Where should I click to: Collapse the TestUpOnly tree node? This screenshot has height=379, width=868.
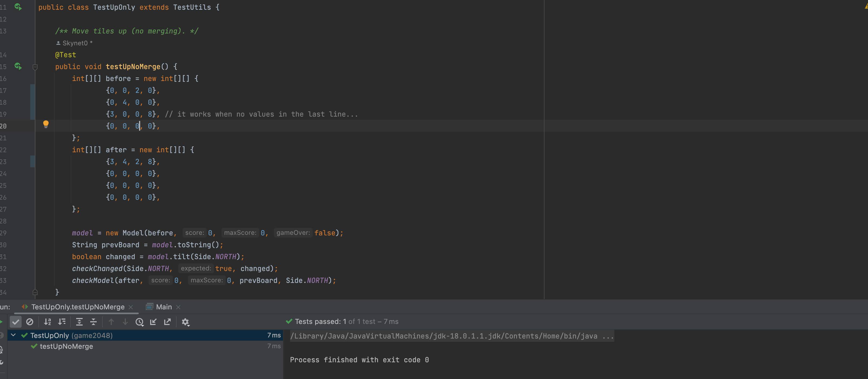(x=13, y=335)
